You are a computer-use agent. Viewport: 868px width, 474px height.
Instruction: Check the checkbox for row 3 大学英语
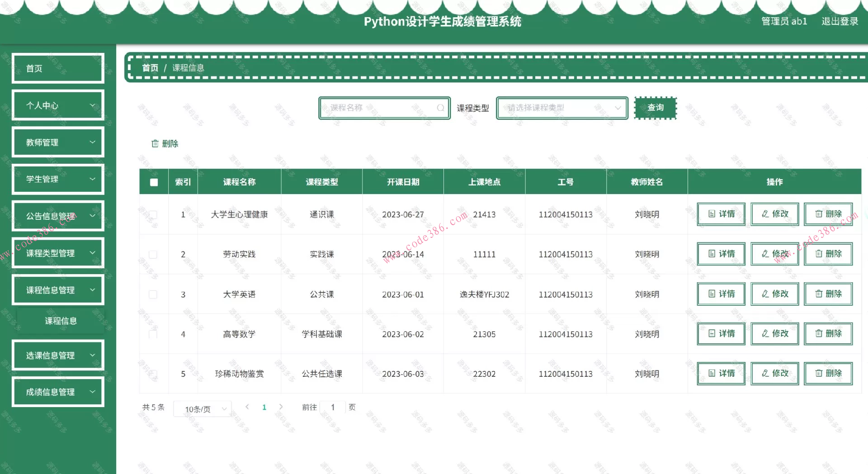click(x=154, y=294)
